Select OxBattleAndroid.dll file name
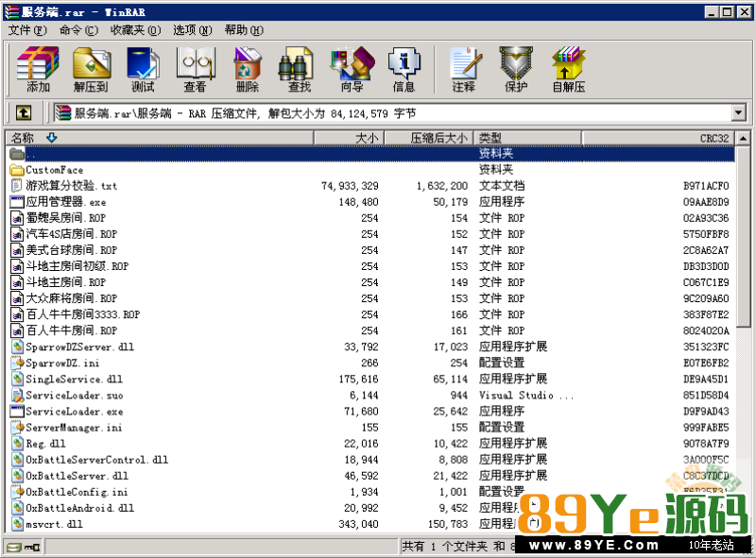 pyautogui.click(x=80, y=508)
